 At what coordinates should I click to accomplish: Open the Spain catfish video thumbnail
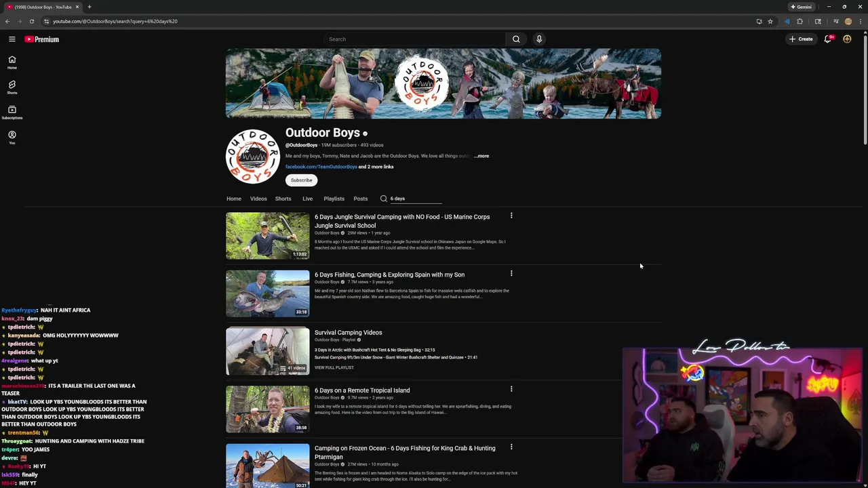click(268, 293)
